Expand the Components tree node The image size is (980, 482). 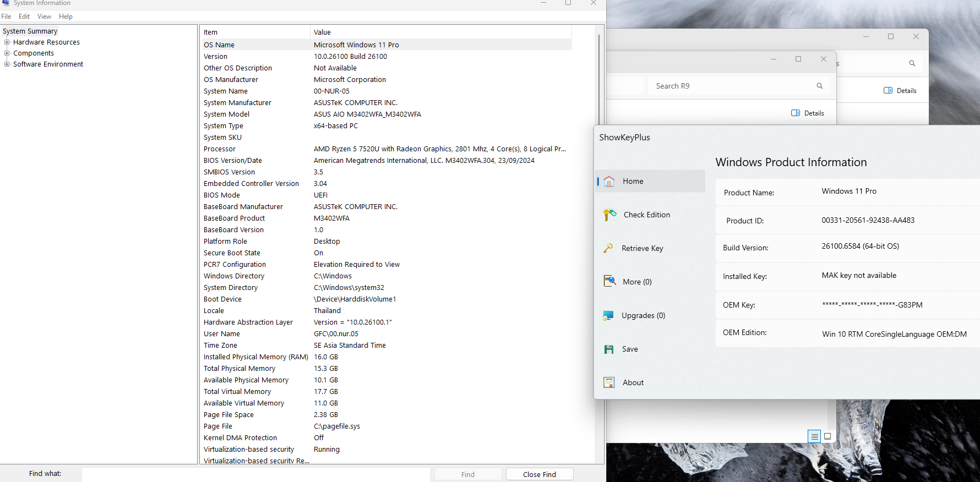[x=7, y=53]
